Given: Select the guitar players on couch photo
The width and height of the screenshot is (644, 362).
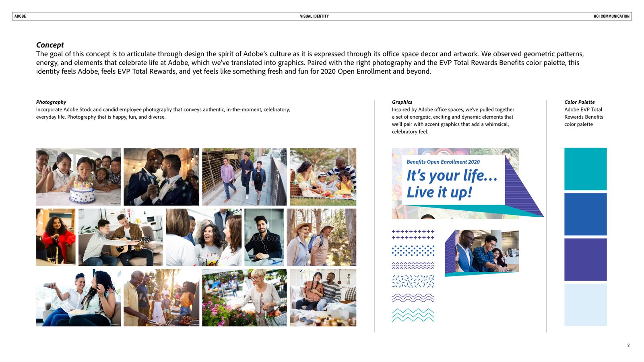Looking at the screenshot, I should 121,237.
